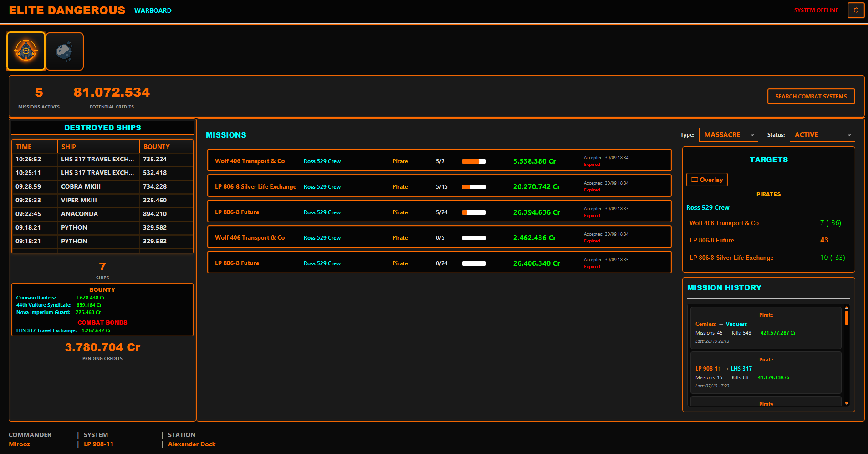The width and height of the screenshot is (868, 454).
Task: Select the 26.406.340 Cr LP 806-8 Future mission
Action: pos(439,262)
